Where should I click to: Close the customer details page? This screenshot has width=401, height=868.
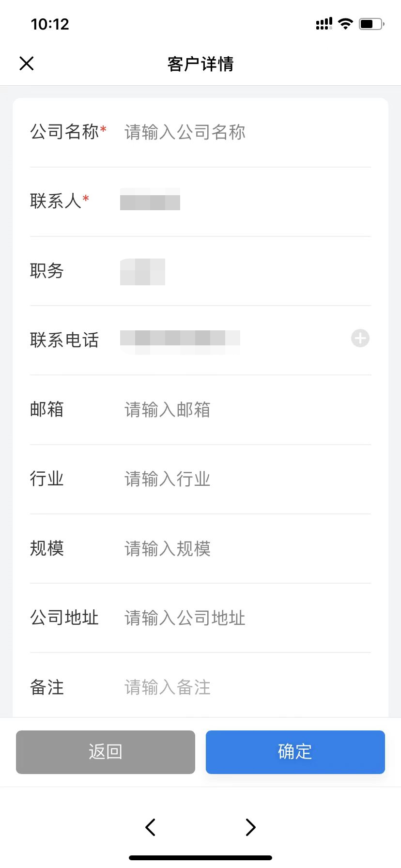(x=27, y=63)
